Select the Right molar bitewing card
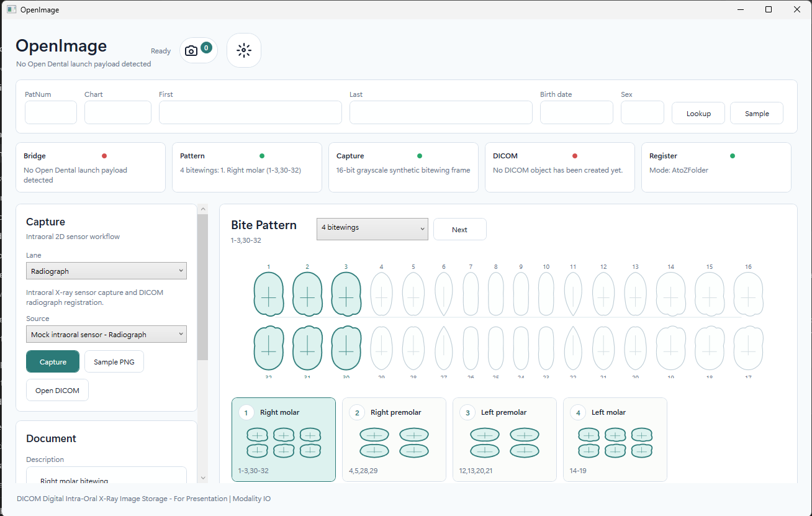 click(284, 440)
